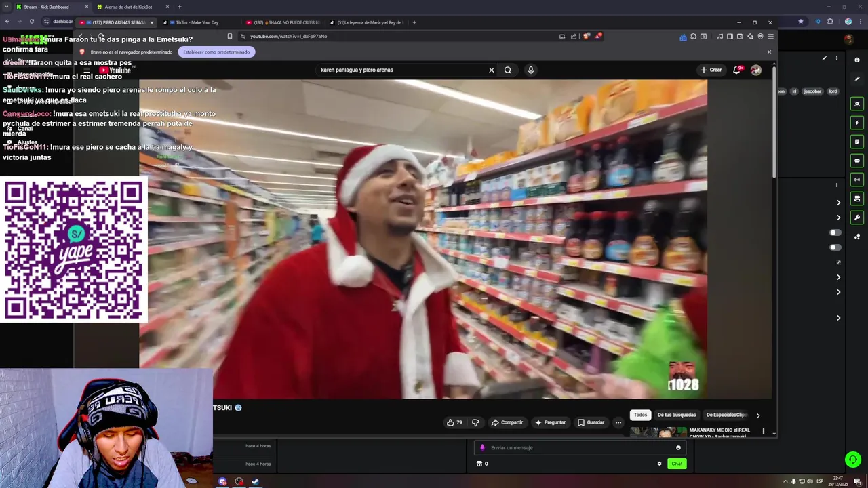
Task: Dismiss the Brave default browser banner
Action: (769, 52)
